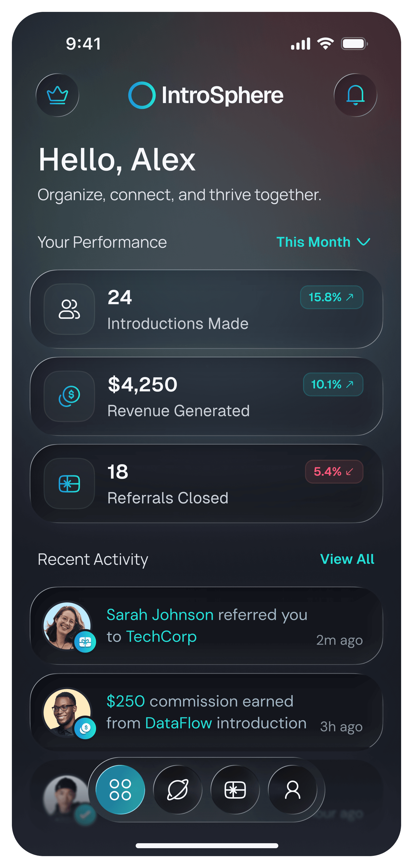The image size is (413, 868).
Task: Open the notifications bell
Action: pos(355,95)
